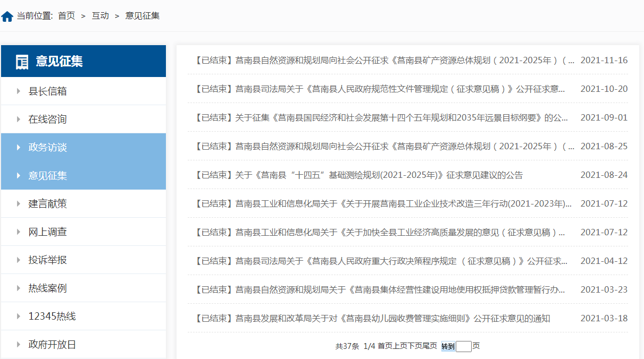This screenshot has height=359, width=644.
Task: Open the 矿产资源总体规划 notice dated 2021-11-16
Action: [x=384, y=60]
